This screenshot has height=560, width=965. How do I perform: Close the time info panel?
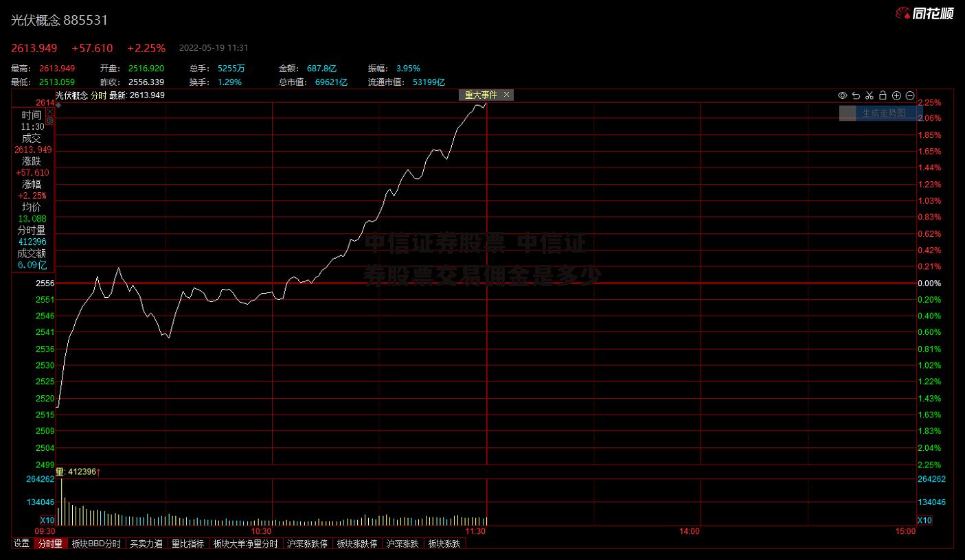pos(50,111)
